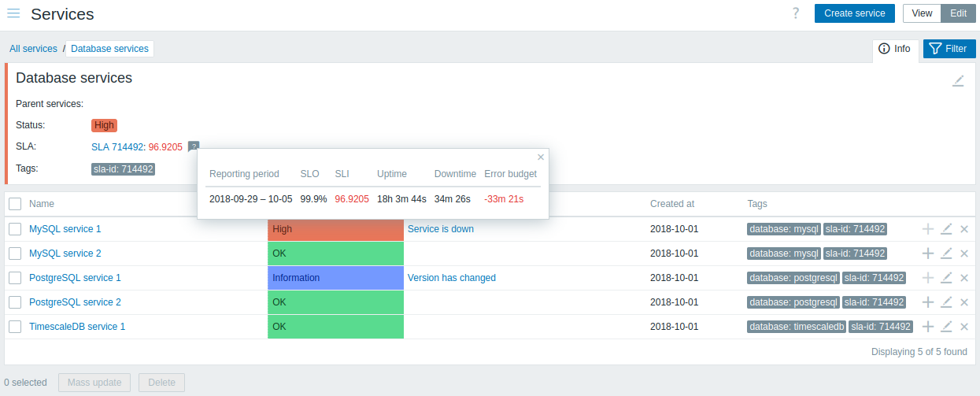Tick the PostgreSQL service 2 checkbox
Screen dimensions: 980x396
pyautogui.click(x=15, y=302)
